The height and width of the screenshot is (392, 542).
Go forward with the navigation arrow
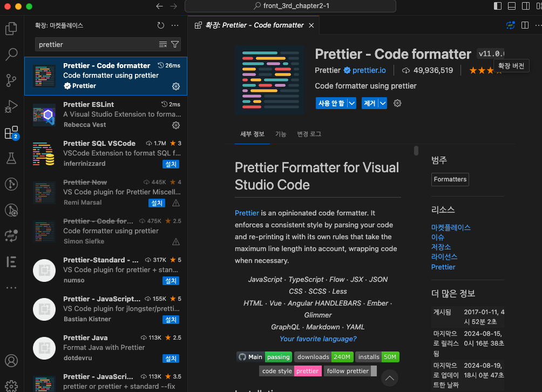point(173,6)
